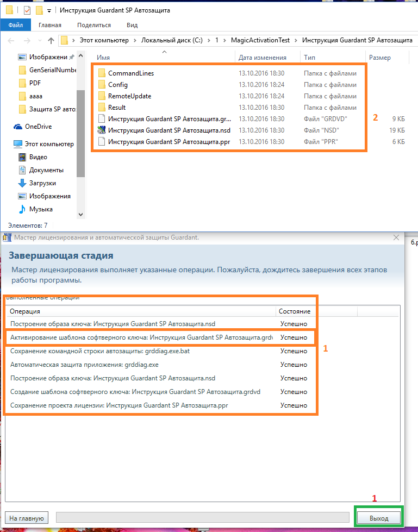This screenshot has height=532, width=418.
Task: Select the Result folder in file list
Action: click(117, 108)
